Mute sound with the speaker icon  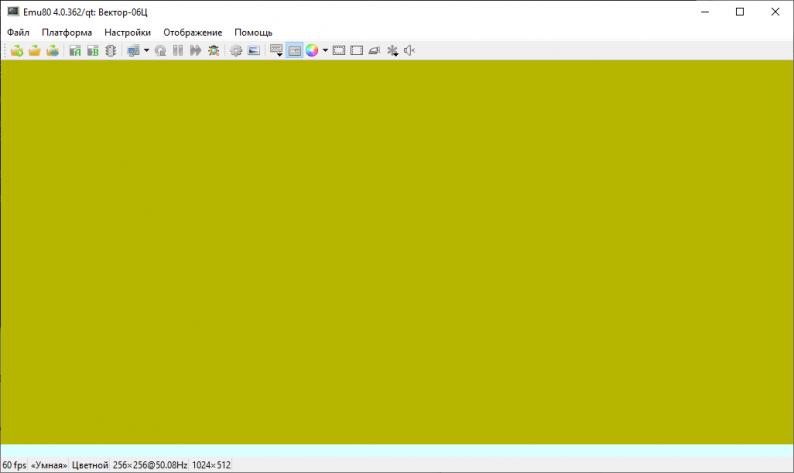click(409, 50)
